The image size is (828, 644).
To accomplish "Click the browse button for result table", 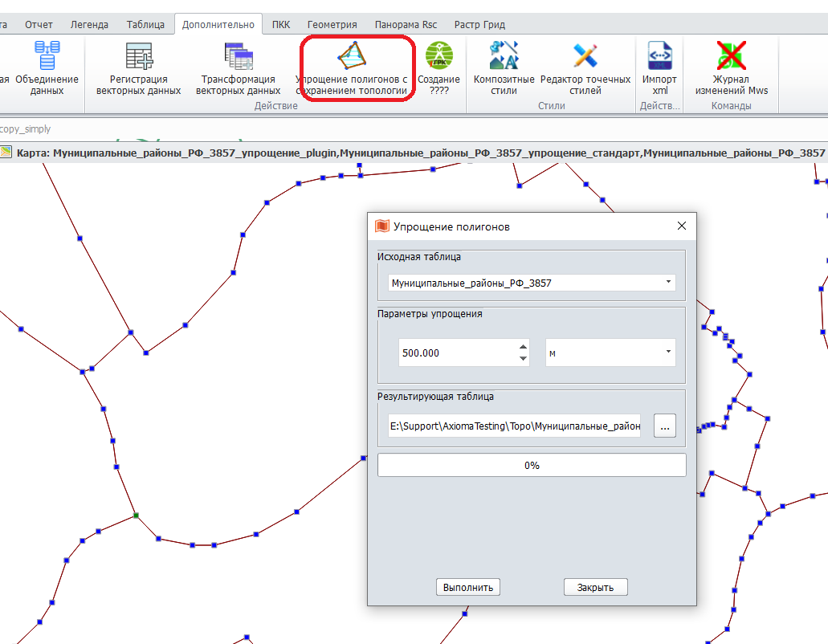I will 664,426.
